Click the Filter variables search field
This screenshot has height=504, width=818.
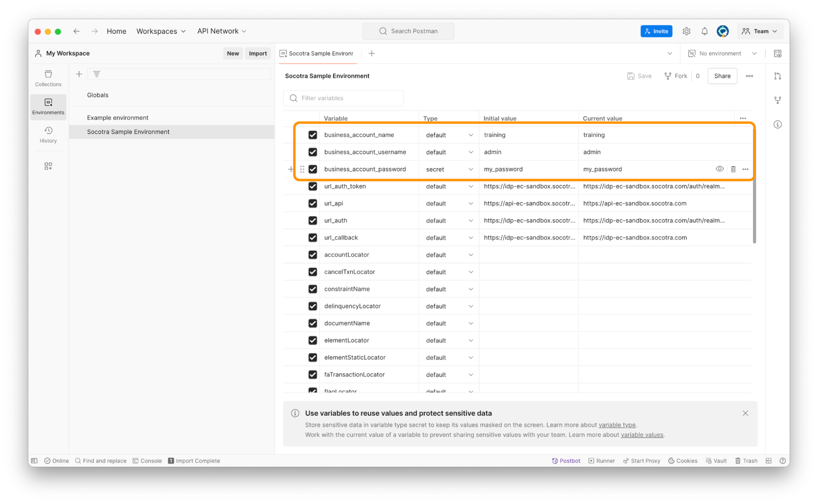coord(344,98)
